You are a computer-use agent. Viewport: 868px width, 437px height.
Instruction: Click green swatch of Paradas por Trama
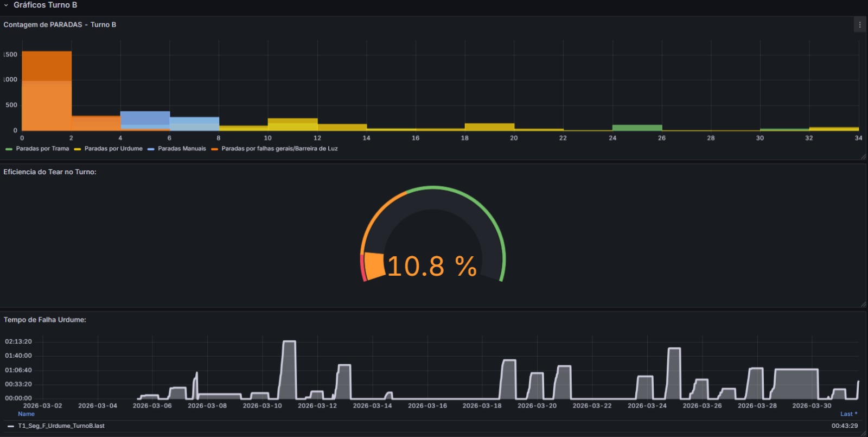pyautogui.click(x=9, y=149)
